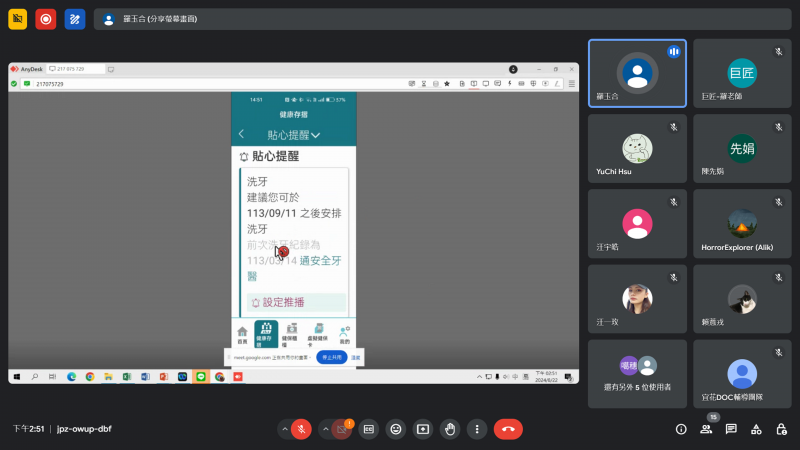The height and width of the screenshot is (450, 800).
Task: Leave the call with red hang-up button
Action: (508, 429)
